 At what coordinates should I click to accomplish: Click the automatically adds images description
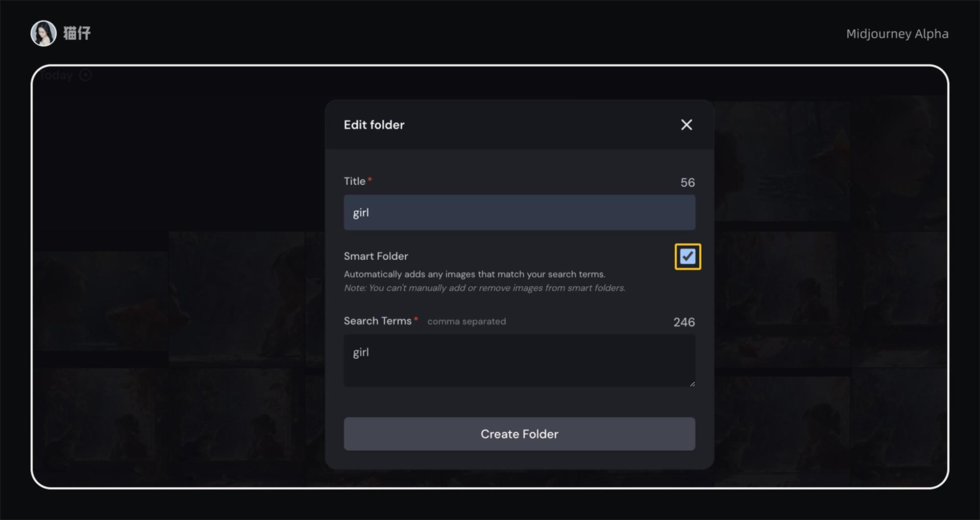coord(475,274)
